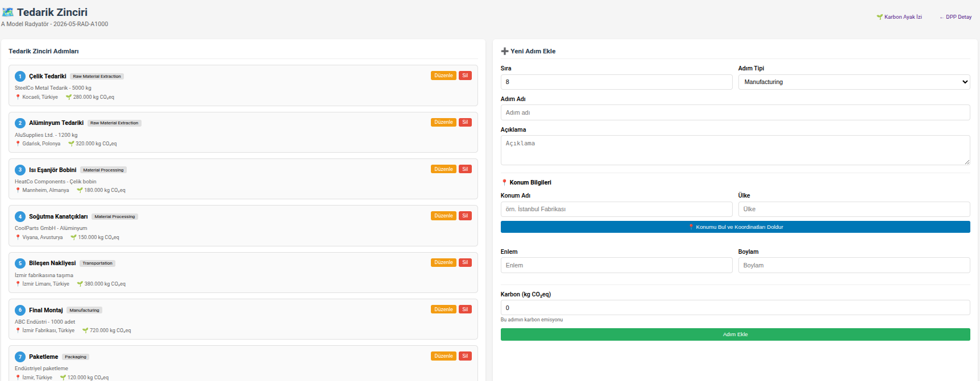Image resolution: width=980 pixels, height=381 pixels.
Task: Delete the Alüminyum Tedariki step with Sil
Action: 465,122
